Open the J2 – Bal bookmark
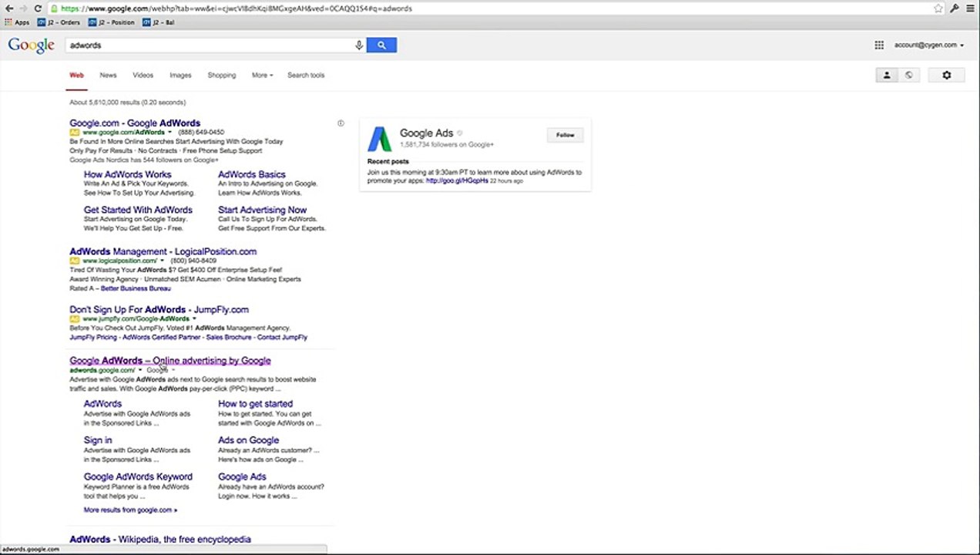Screen dimensions: 980x555 (158, 22)
